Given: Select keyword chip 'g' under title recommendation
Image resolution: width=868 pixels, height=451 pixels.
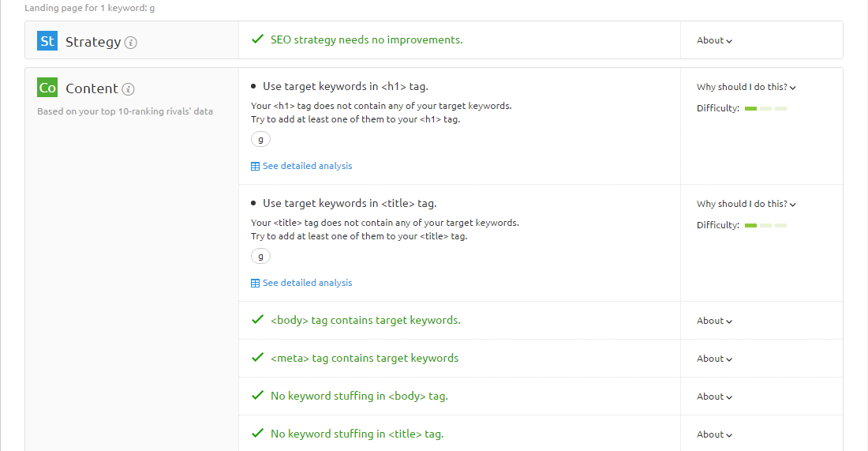Looking at the screenshot, I should click(x=260, y=256).
